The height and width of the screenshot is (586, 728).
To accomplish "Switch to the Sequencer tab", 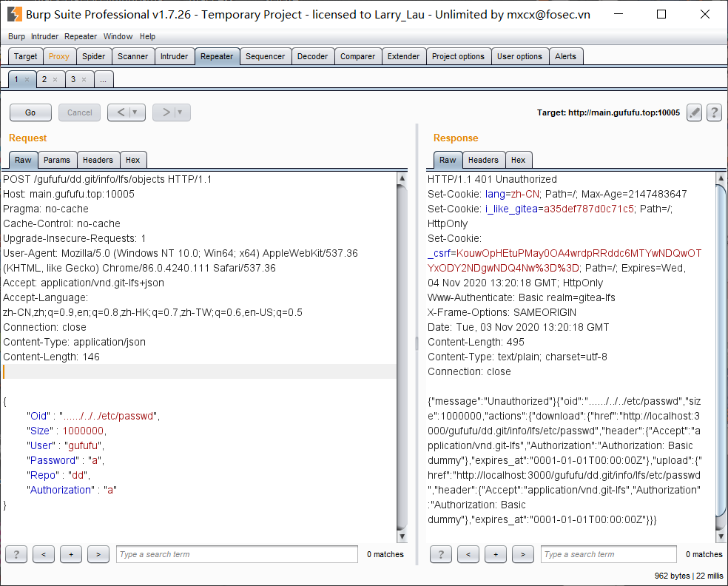I will pos(265,56).
